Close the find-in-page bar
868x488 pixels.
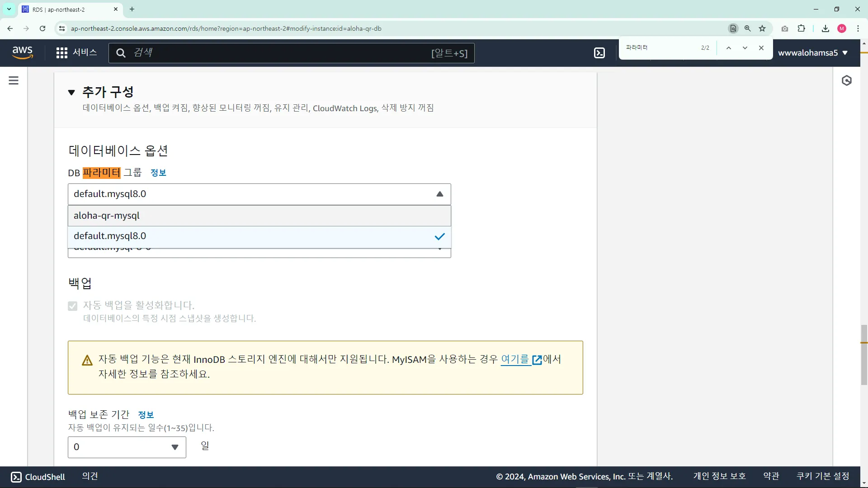[761, 48]
